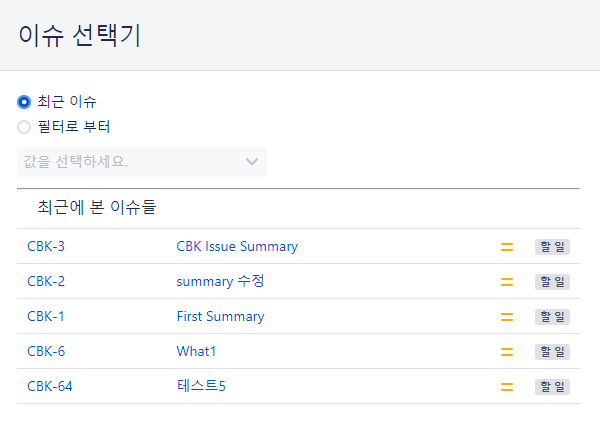This screenshot has width=600, height=422.
Task: Open the CBK Issue Summary link
Action: coord(237,247)
